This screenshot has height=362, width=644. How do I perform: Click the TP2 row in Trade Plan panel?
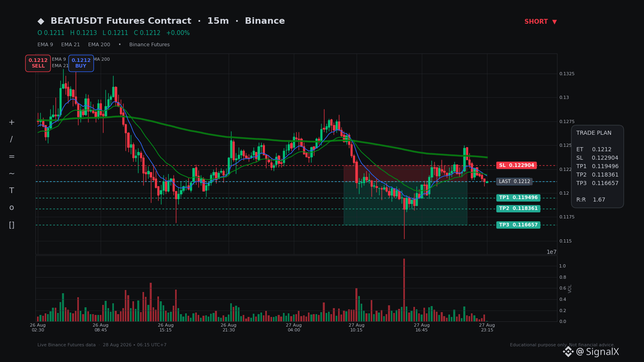coord(597,175)
